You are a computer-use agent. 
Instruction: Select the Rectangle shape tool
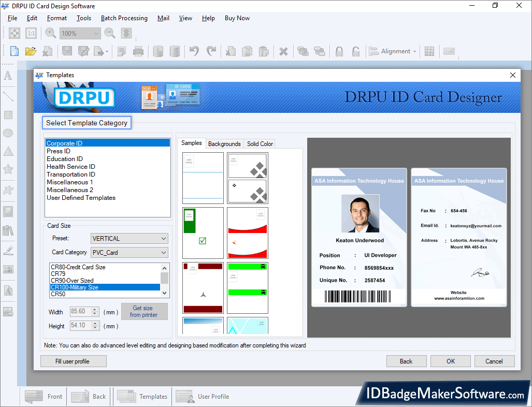click(8, 115)
